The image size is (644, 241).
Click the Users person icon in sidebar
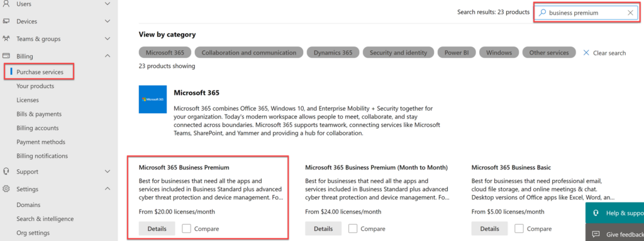coord(6,4)
